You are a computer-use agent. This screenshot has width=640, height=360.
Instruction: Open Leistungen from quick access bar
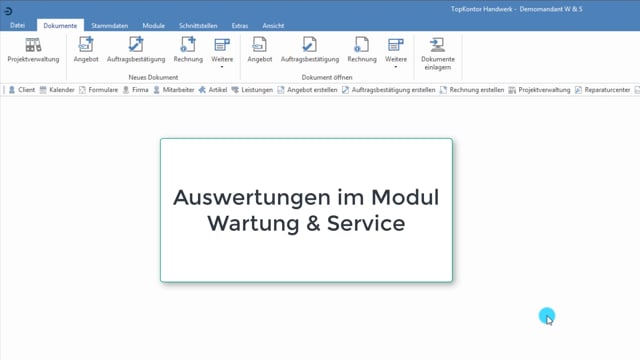tap(252, 90)
